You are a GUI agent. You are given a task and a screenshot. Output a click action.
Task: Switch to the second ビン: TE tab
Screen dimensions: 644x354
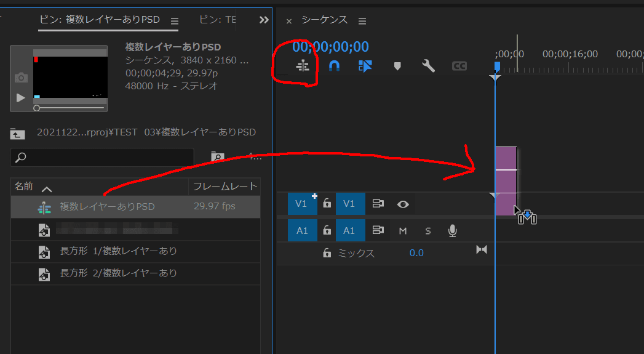pyautogui.click(x=217, y=19)
